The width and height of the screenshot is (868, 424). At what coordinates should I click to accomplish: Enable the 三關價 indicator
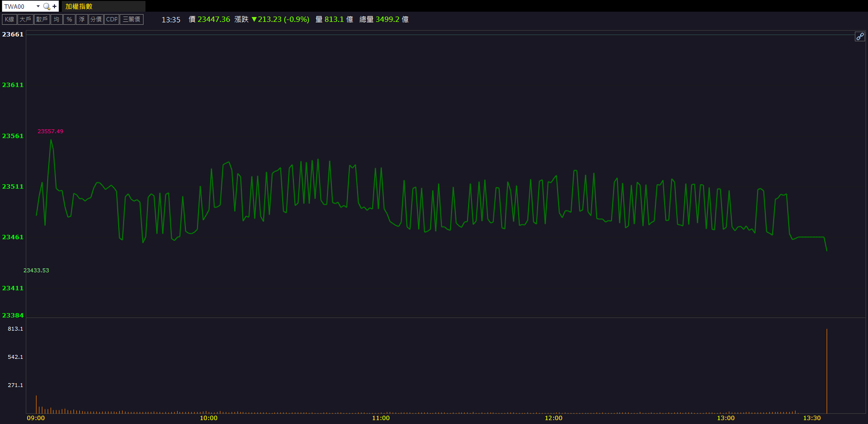[131, 19]
